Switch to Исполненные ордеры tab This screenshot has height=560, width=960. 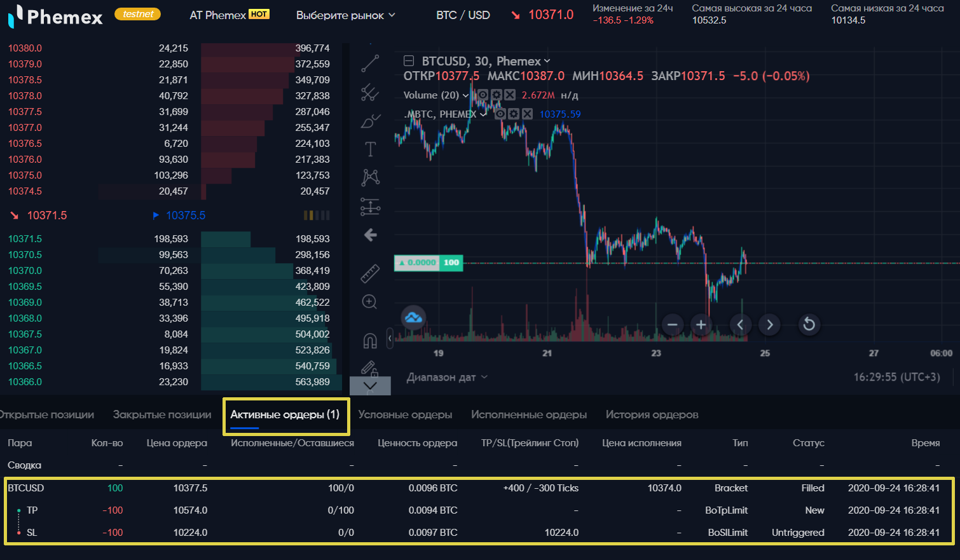click(x=529, y=414)
